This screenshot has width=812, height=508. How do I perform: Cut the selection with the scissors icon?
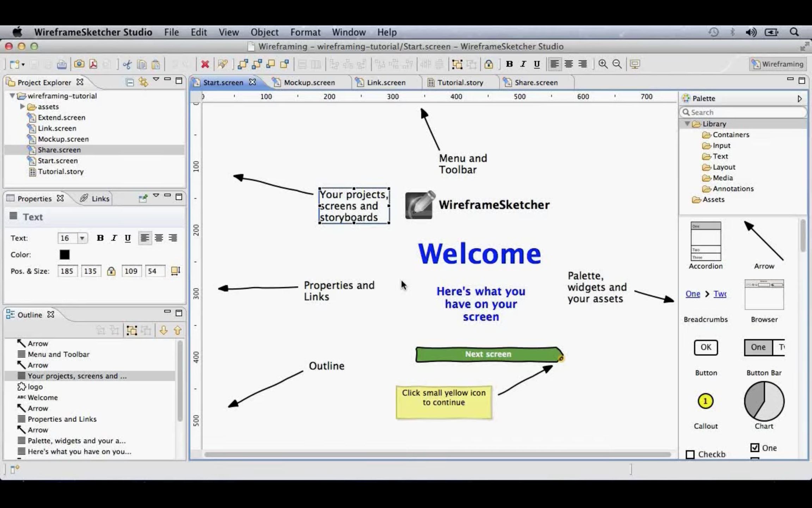pyautogui.click(x=128, y=64)
